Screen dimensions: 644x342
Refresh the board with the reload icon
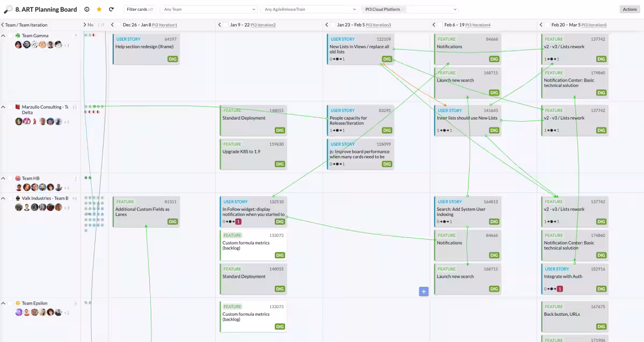[x=111, y=9]
